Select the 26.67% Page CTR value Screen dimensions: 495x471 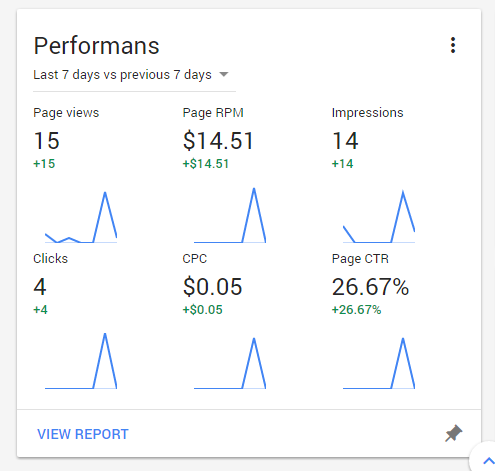pyautogui.click(x=370, y=287)
